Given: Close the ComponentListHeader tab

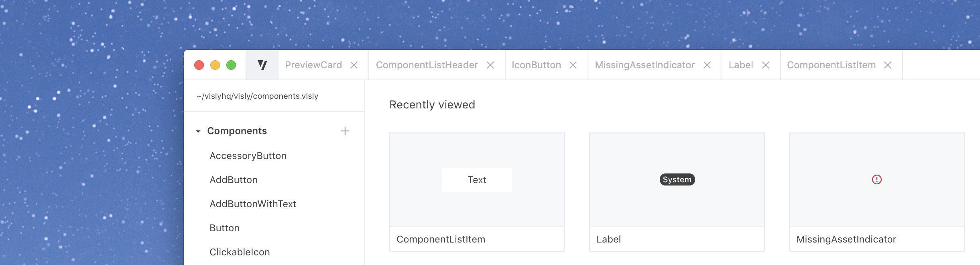Looking at the screenshot, I should click(x=490, y=65).
